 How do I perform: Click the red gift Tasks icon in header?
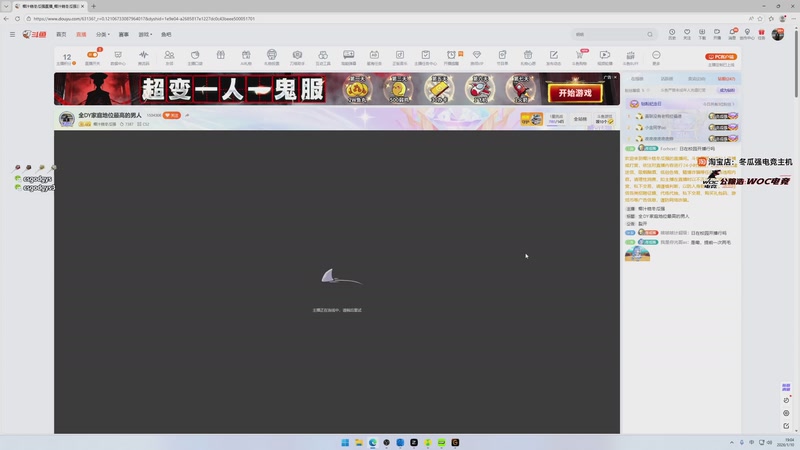pyautogui.click(x=761, y=32)
